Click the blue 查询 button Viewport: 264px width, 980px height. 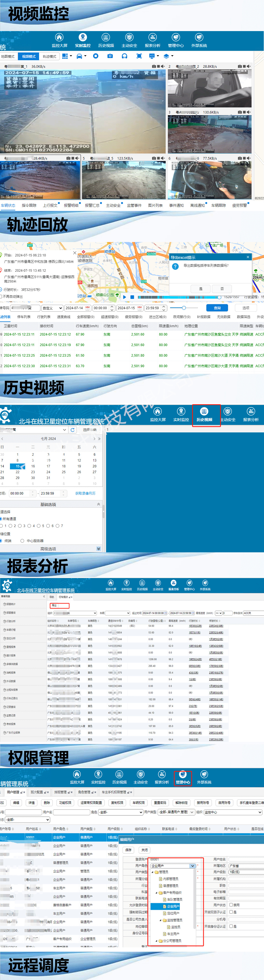pyautogui.click(x=217, y=308)
